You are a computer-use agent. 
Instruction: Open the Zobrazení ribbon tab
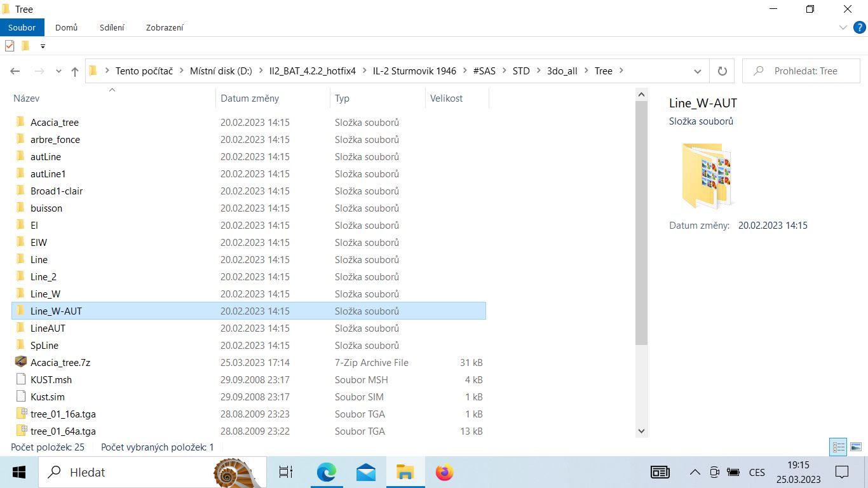coord(165,27)
